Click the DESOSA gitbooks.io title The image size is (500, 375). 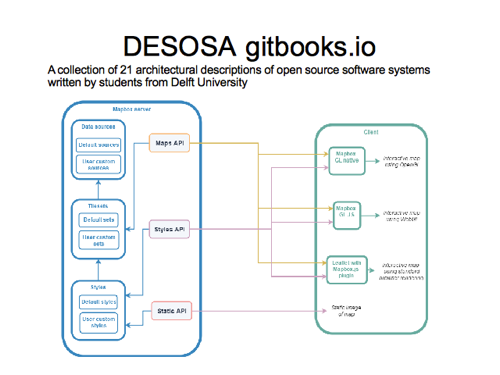249,47
